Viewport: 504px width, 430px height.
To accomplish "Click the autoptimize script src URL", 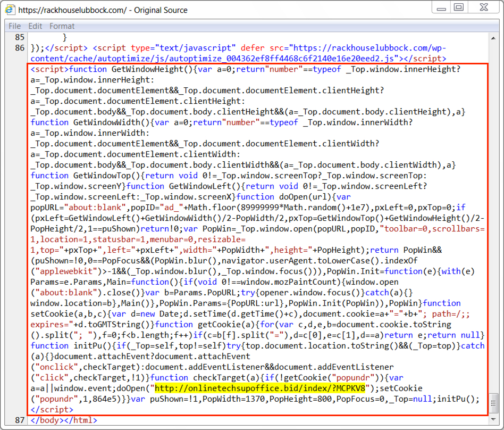I will [x=238, y=53].
